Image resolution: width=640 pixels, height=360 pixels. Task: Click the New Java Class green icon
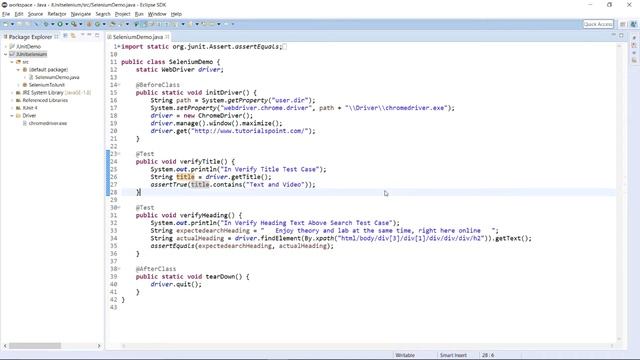(x=98, y=24)
